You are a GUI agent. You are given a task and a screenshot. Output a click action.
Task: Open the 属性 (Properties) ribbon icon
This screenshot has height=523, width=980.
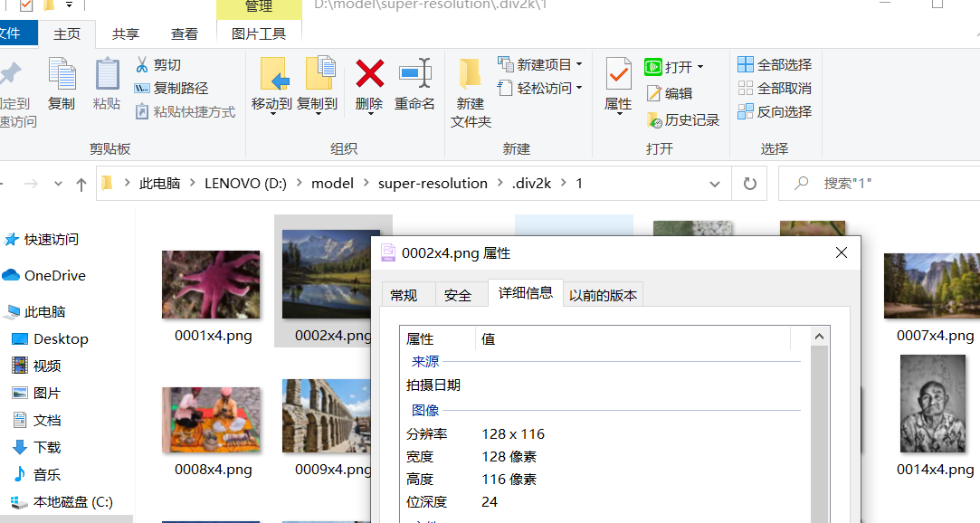pyautogui.click(x=618, y=86)
